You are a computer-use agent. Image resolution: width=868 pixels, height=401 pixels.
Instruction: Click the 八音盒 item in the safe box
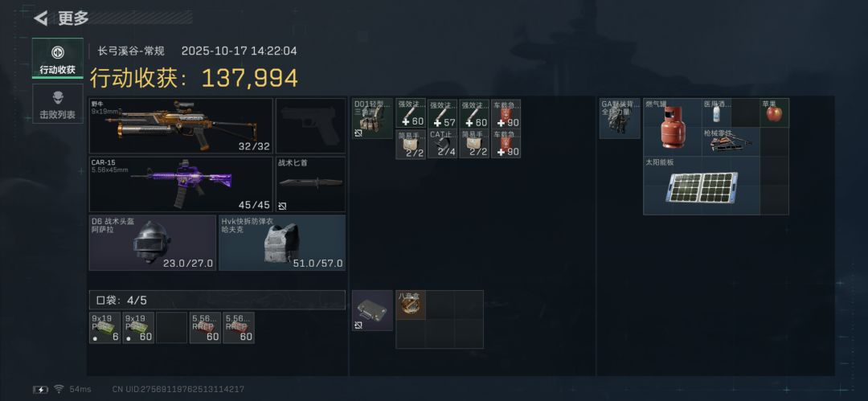tap(410, 305)
